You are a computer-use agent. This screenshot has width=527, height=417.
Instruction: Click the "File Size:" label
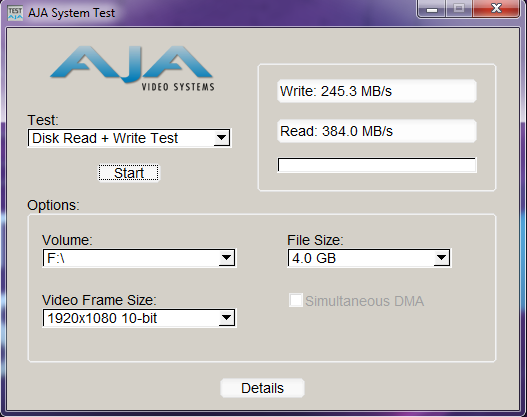(x=315, y=240)
